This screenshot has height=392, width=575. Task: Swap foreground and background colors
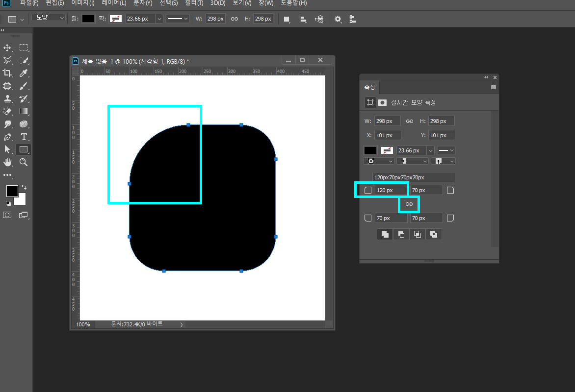point(24,187)
